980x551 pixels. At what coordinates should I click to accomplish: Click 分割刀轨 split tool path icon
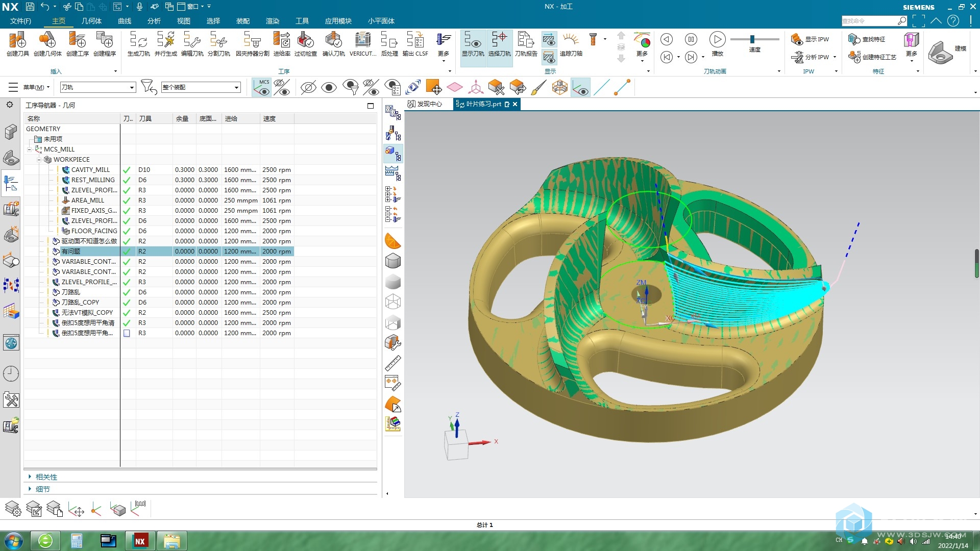tap(218, 44)
